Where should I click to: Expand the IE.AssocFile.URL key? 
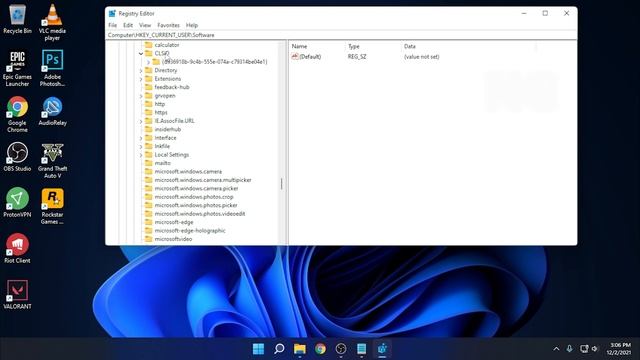141,121
